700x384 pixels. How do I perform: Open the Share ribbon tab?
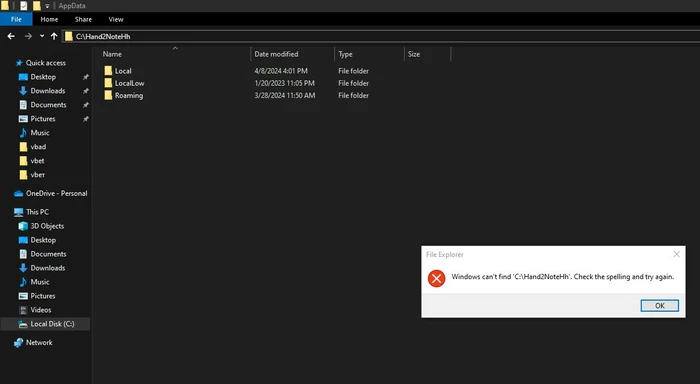[x=83, y=19]
